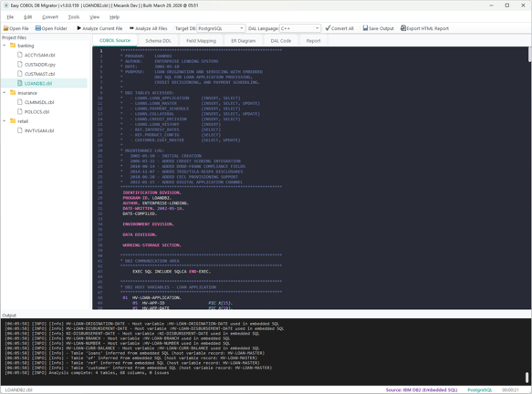This screenshot has width=532, height=394.
Task: Select CLMIMSDL.cbl in project files
Action: [x=39, y=102]
